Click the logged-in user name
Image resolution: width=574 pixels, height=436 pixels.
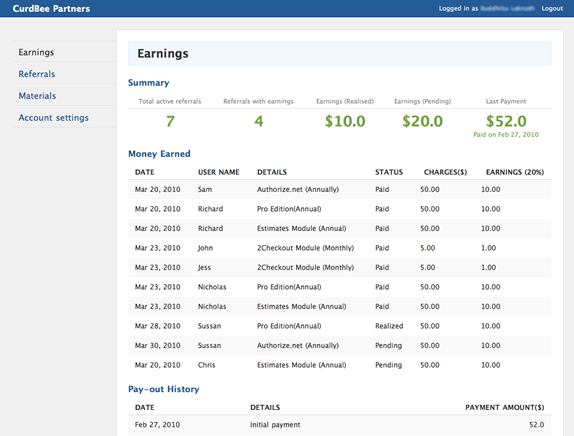(x=507, y=8)
